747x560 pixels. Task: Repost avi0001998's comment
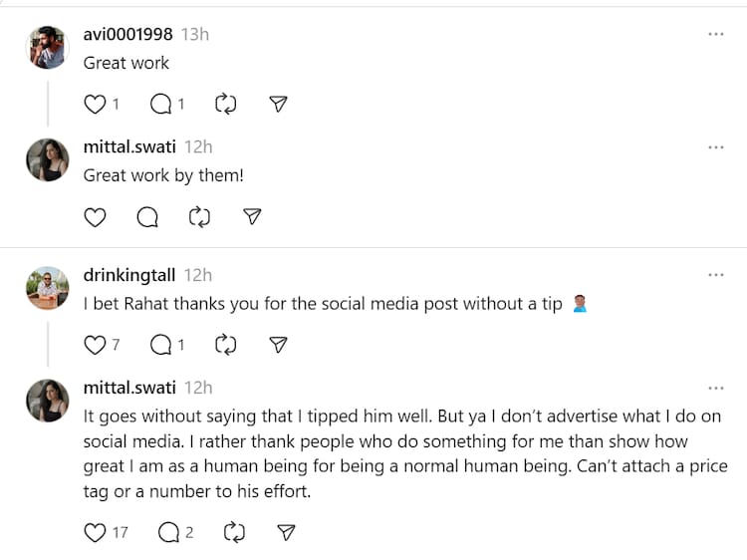point(226,104)
